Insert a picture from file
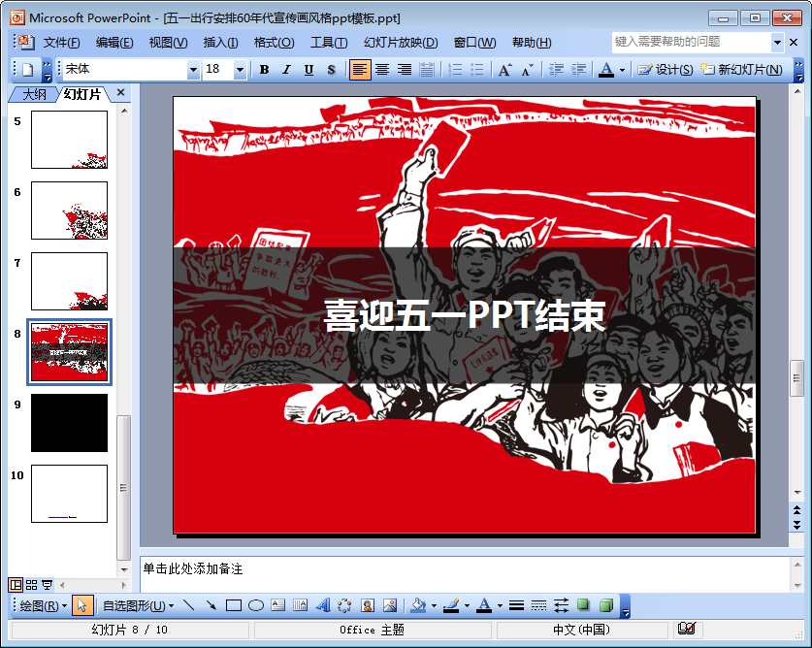Image resolution: width=812 pixels, height=648 pixels. [x=390, y=605]
